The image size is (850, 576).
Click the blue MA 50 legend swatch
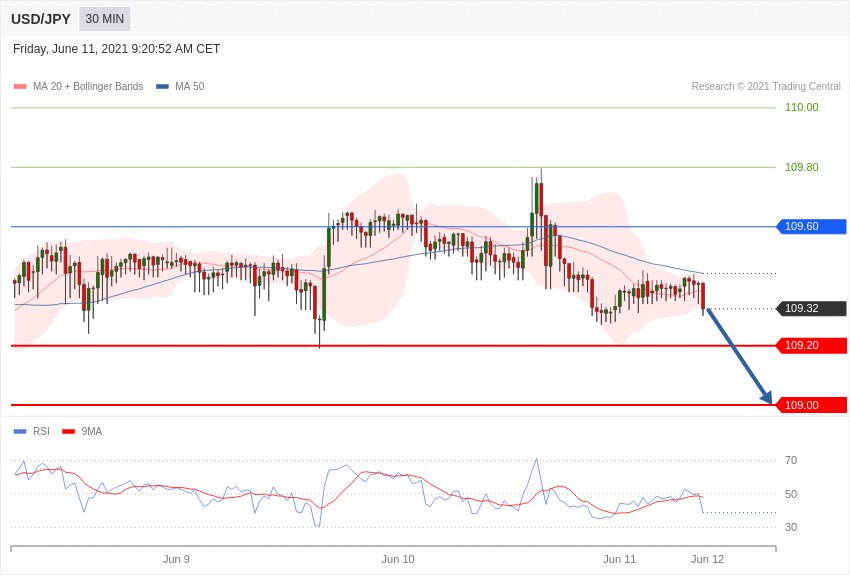162,86
